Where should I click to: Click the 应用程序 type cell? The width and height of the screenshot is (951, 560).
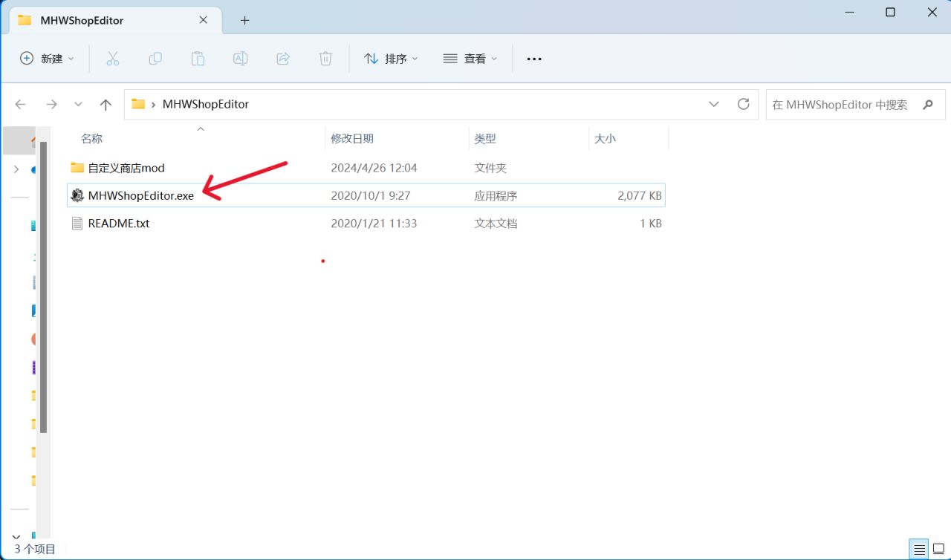[x=496, y=195]
